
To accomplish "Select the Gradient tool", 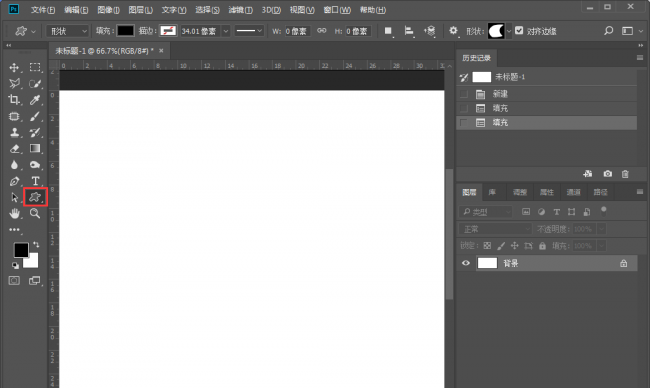I will (35, 148).
